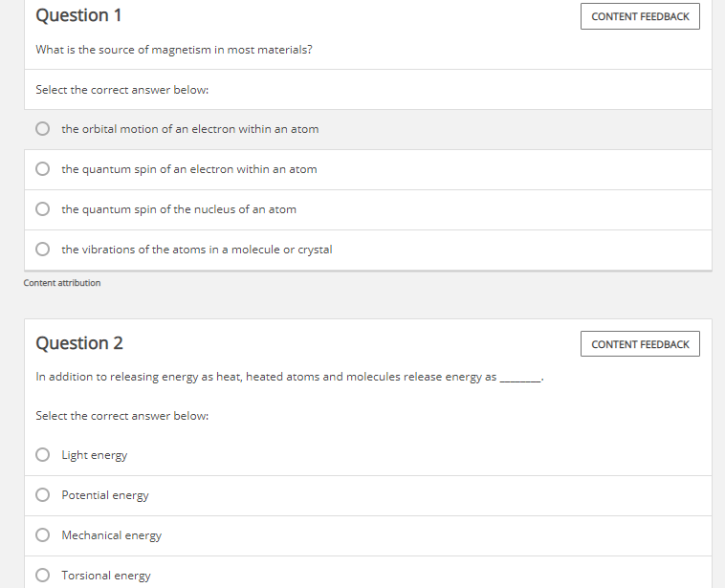Mark the vibrations of the atoms radio button

42,250
